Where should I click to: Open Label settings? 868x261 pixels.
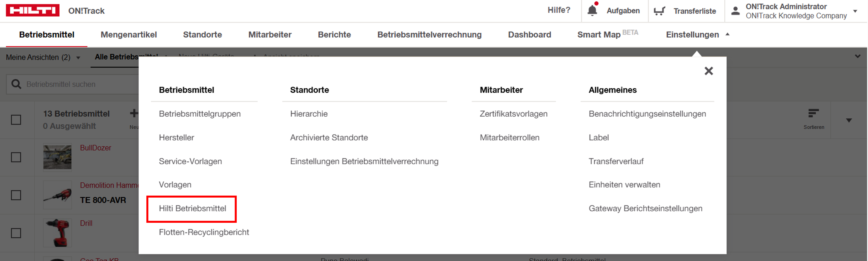599,137
